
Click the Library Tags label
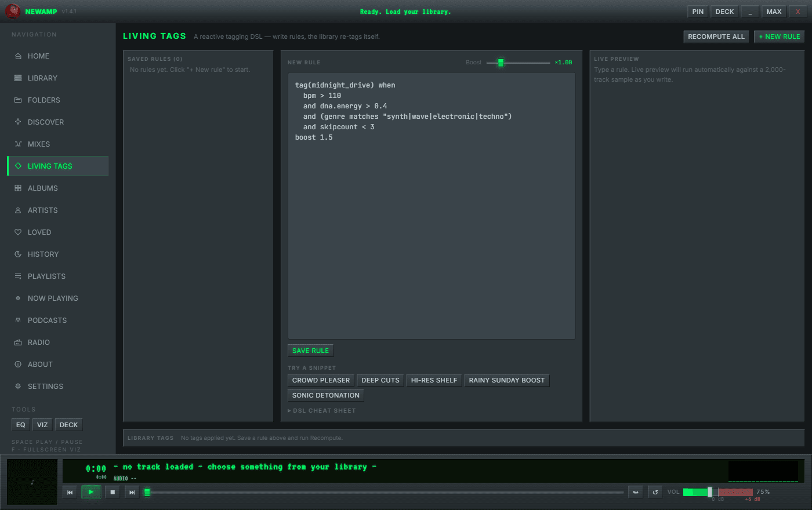tap(150, 438)
